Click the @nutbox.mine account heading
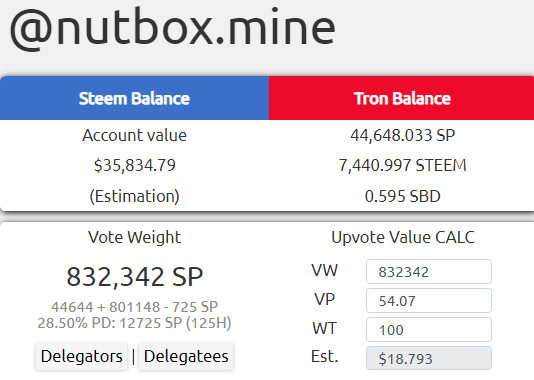 [x=173, y=27]
